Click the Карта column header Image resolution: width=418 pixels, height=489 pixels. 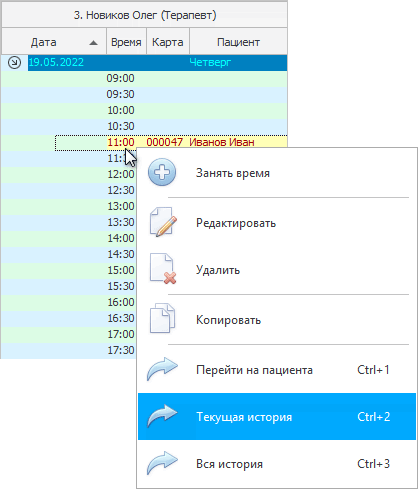coord(168,41)
